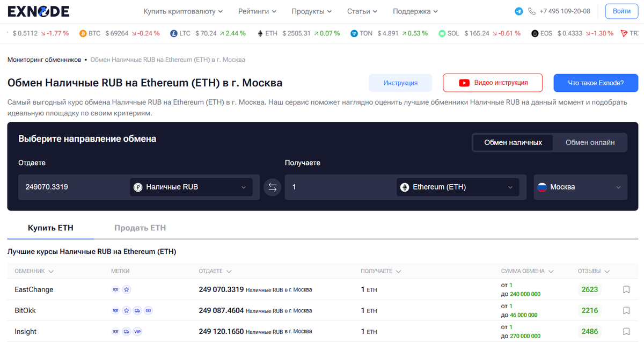
Task: Open the Ethereum (ETH) currency dropdown
Action: tap(457, 187)
